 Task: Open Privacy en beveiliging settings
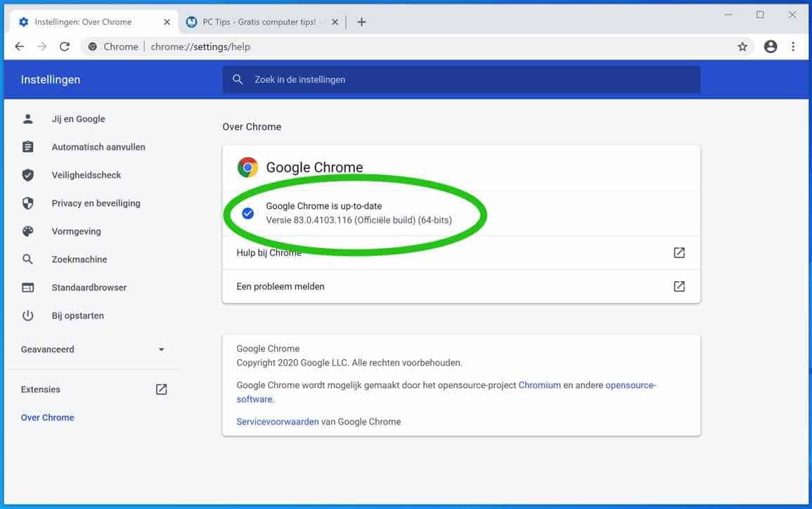pos(96,203)
